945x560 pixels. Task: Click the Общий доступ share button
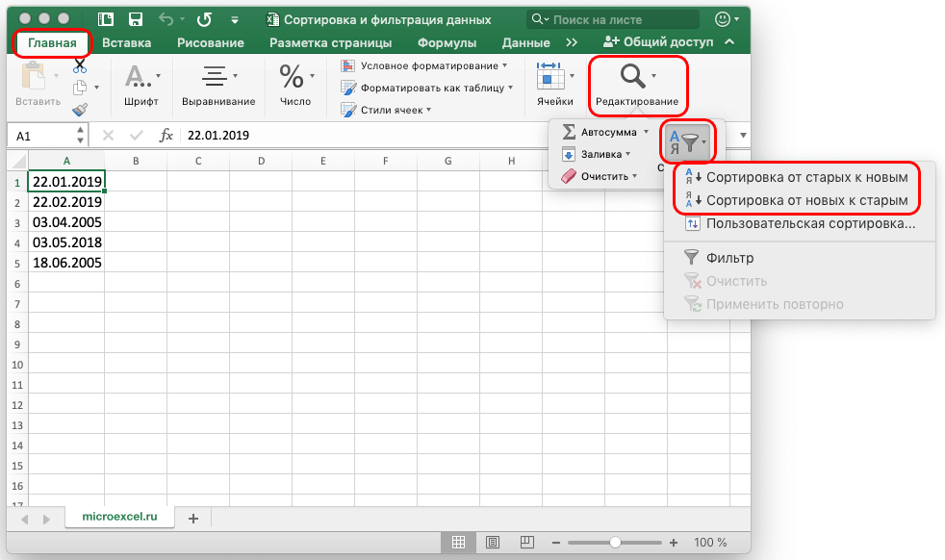point(657,42)
